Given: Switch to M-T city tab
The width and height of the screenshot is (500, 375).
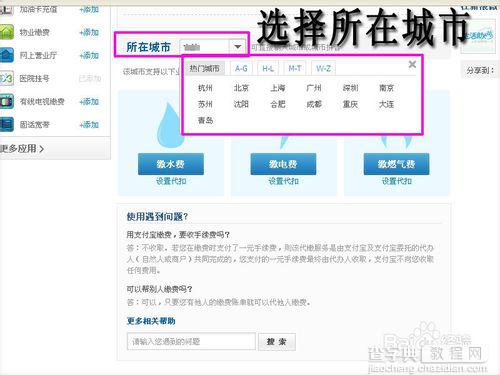Looking at the screenshot, I should [x=295, y=69].
